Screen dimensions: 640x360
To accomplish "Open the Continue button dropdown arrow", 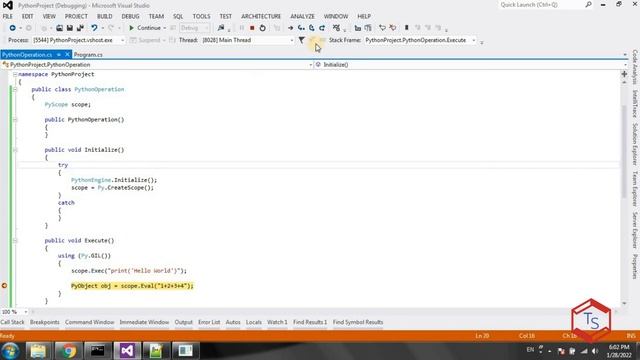I will [x=165, y=28].
